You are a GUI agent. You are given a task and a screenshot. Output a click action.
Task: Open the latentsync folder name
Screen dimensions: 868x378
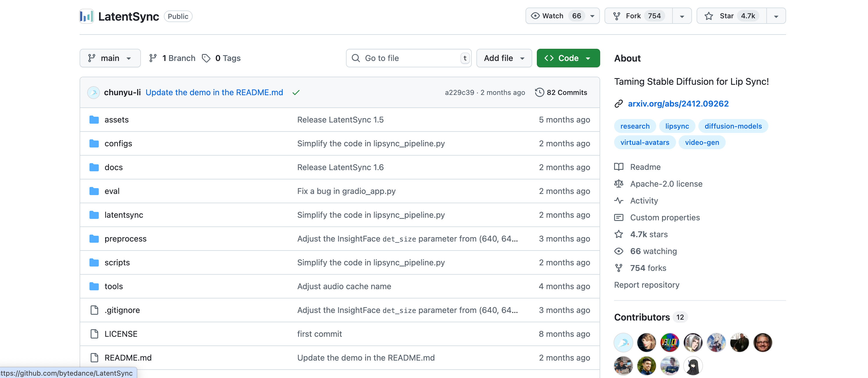(x=124, y=215)
